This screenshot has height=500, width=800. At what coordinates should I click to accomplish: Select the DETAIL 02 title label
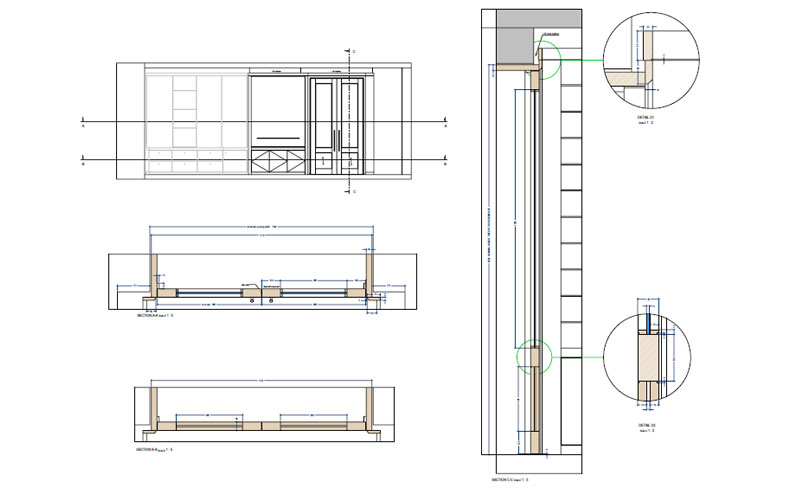point(647,424)
